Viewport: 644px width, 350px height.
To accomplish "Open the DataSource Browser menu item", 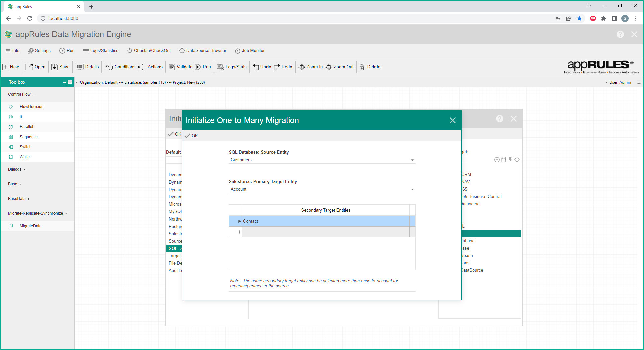I will coord(203,51).
